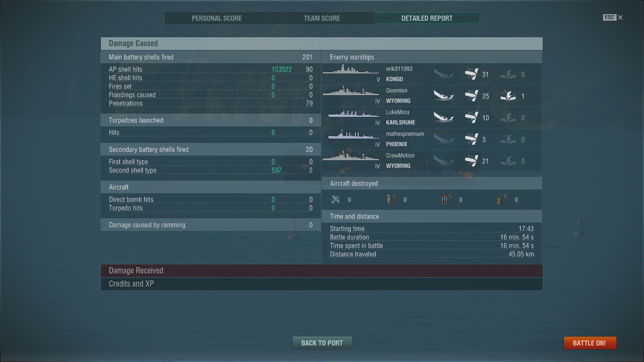
Task: Click the player name CrowMotion
Action: click(400, 156)
